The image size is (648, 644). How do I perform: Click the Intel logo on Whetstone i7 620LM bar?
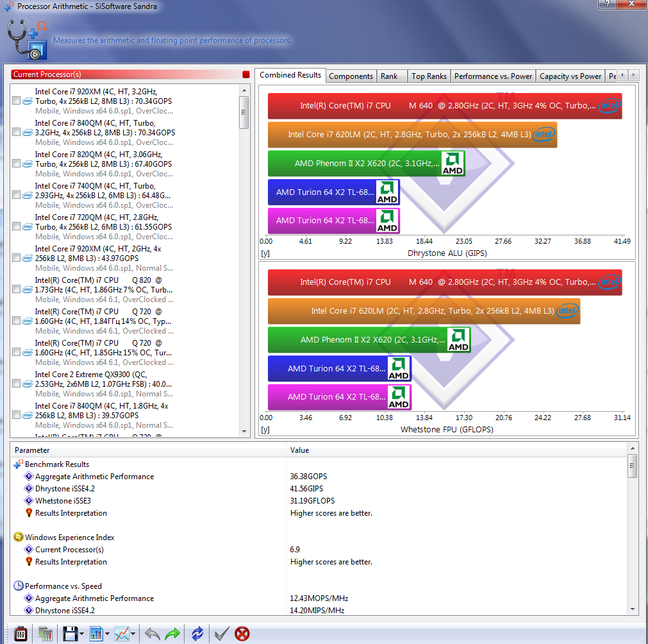click(567, 310)
